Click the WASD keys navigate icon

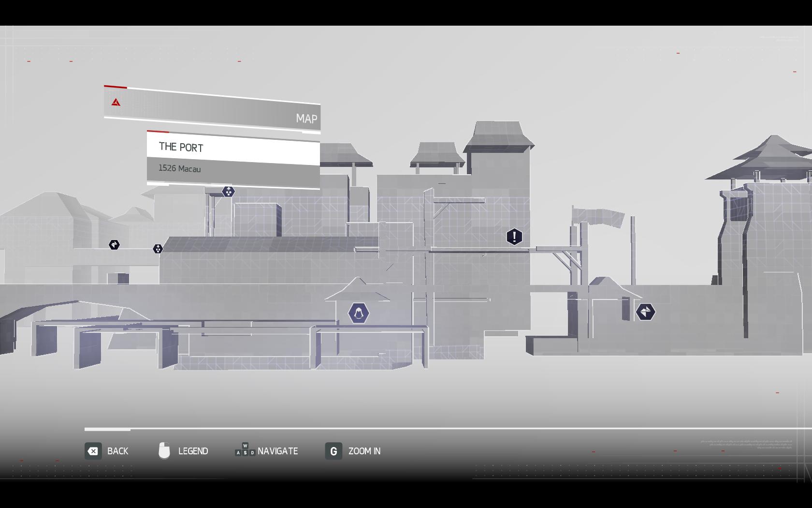[245, 450]
